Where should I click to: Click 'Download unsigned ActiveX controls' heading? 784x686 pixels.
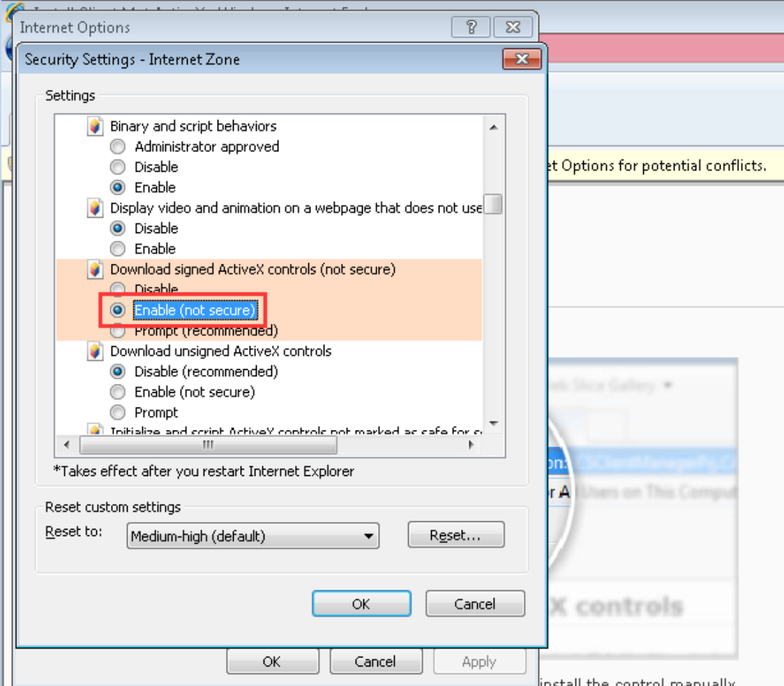pyautogui.click(x=220, y=351)
